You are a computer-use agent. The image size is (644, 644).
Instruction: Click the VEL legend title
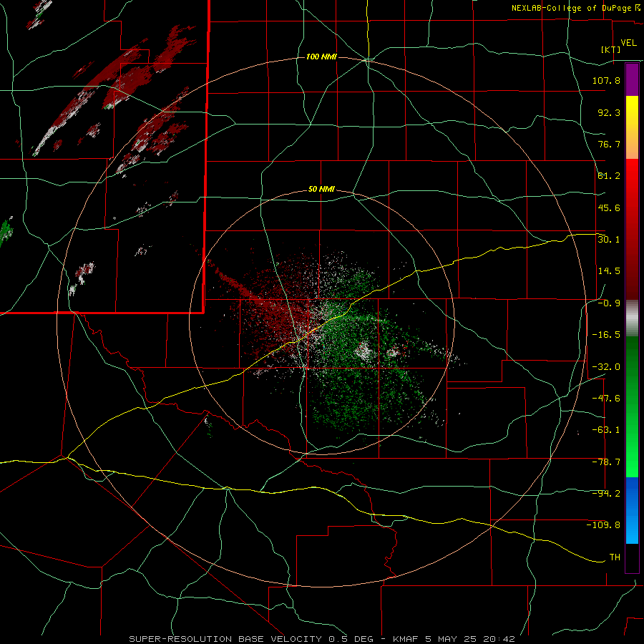click(x=628, y=43)
